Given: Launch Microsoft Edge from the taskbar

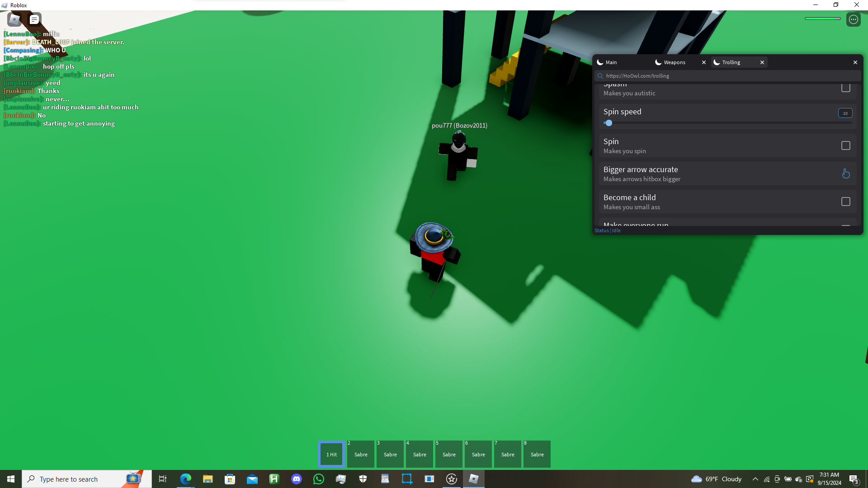Looking at the screenshot, I should click(x=185, y=479).
